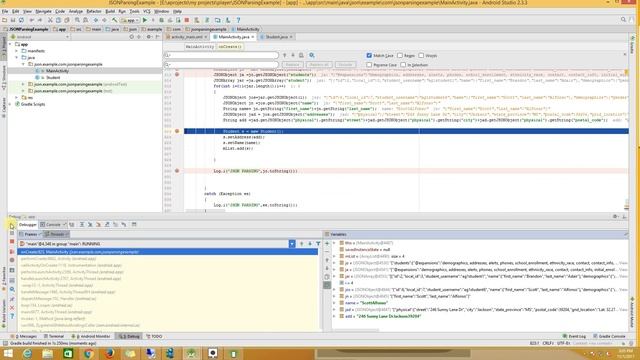Click breakpoint dot beside Log.i line
Viewport: 640px width, 360px height.
pyautogui.click(x=177, y=171)
